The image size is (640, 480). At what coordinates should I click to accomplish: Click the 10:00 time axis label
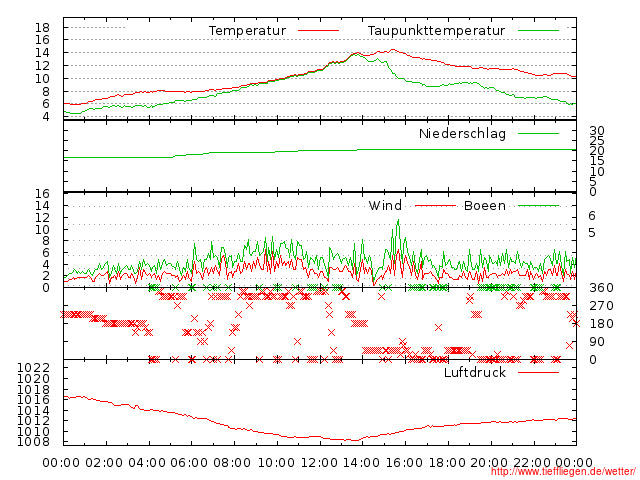coord(277,463)
